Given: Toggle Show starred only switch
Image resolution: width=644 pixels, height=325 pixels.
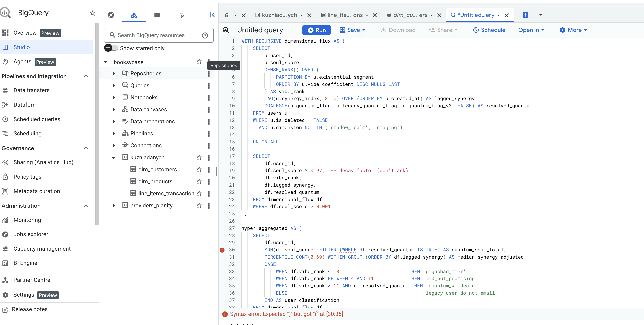Looking at the screenshot, I should point(111,48).
